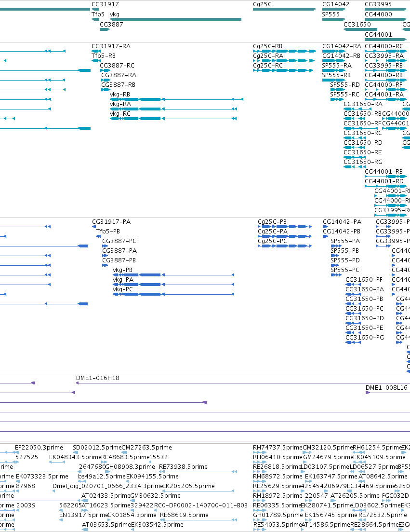Select the vkg-PC protein label

pyautogui.click(x=123, y=289)
